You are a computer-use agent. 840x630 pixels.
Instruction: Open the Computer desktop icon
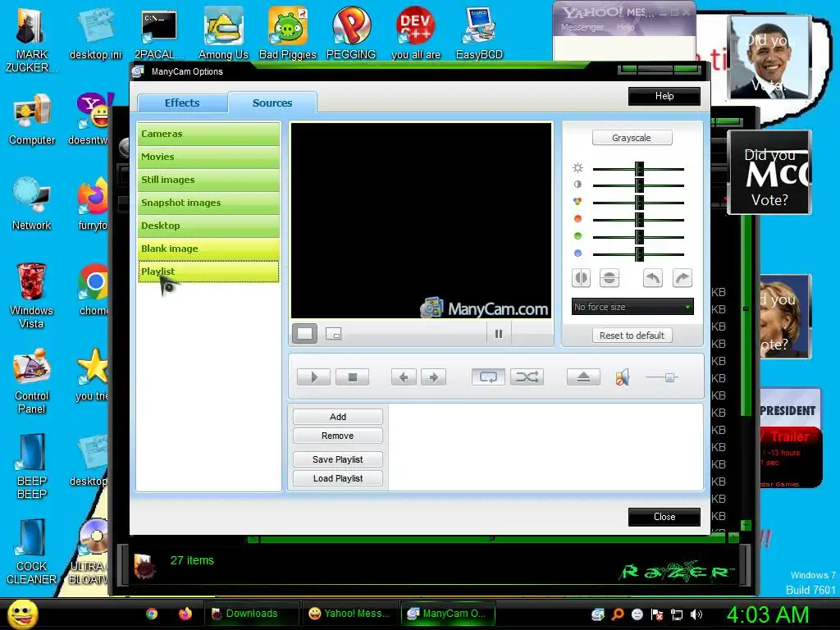pyautogui.click(x=32, y=119)
